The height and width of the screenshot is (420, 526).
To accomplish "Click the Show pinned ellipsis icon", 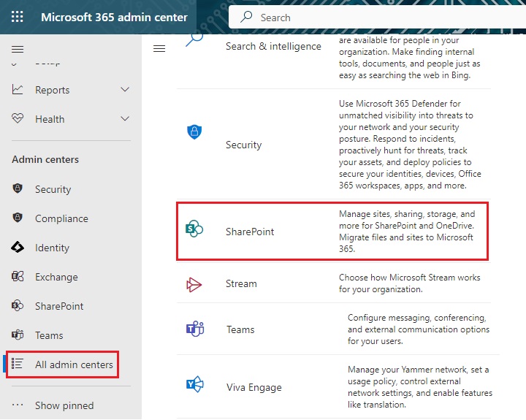I will tap(18, 405).
